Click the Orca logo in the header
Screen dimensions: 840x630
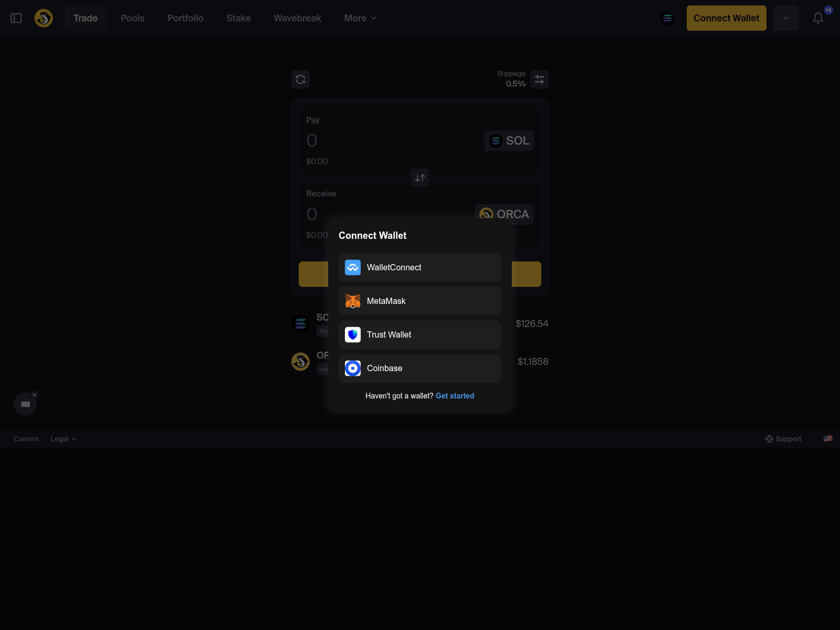coord(44,18)
